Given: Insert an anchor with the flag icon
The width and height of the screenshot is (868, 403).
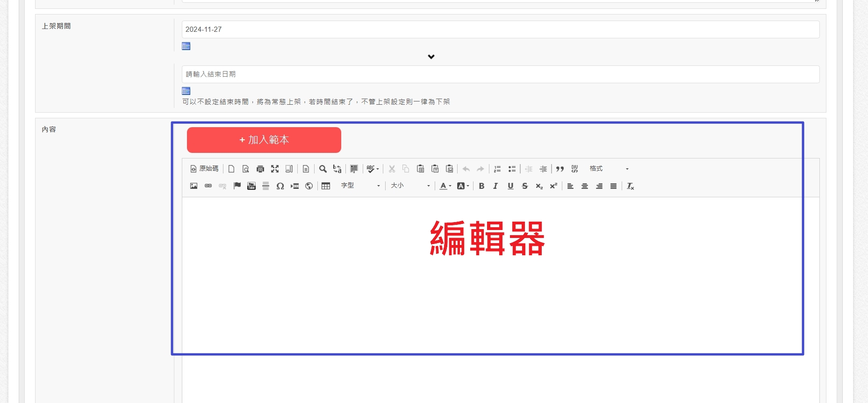Looking at the screenshot, I should pos(237,186).
